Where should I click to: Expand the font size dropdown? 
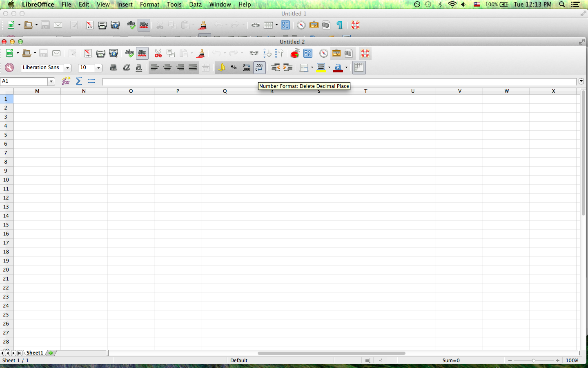(98, 68)
